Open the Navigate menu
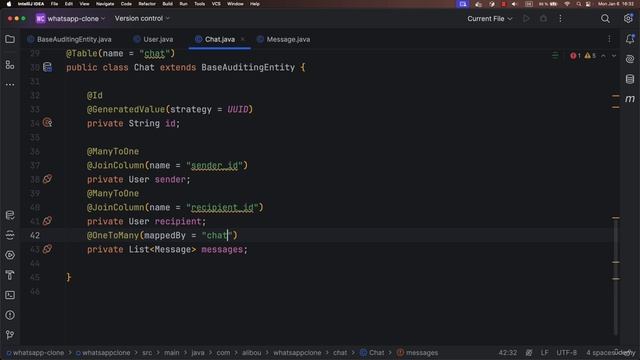640x360 pixels. click(105, 4)
